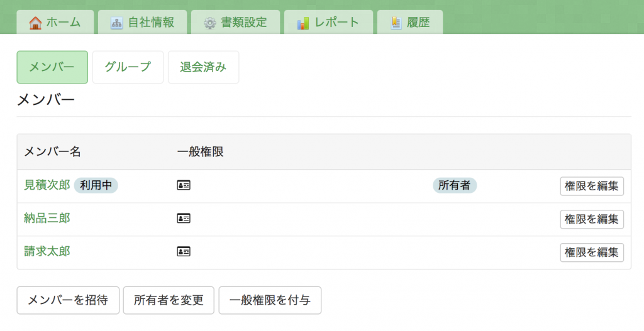Click the ID card icon for 見積次郎
The width and height of the screenshot is (644, 331).
point(184,185)
